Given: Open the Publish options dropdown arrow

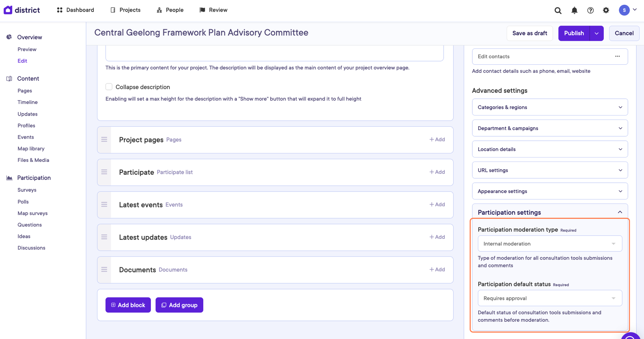Looking at the screenshot, I should point(596,33).
